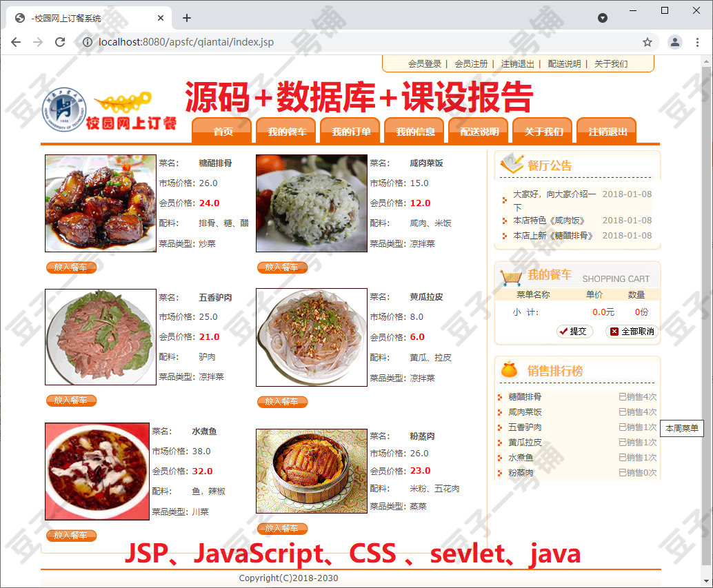Viewport: 713px width, 588px height.
Task: Switch to 我的订单 tab
Action: 350,131
